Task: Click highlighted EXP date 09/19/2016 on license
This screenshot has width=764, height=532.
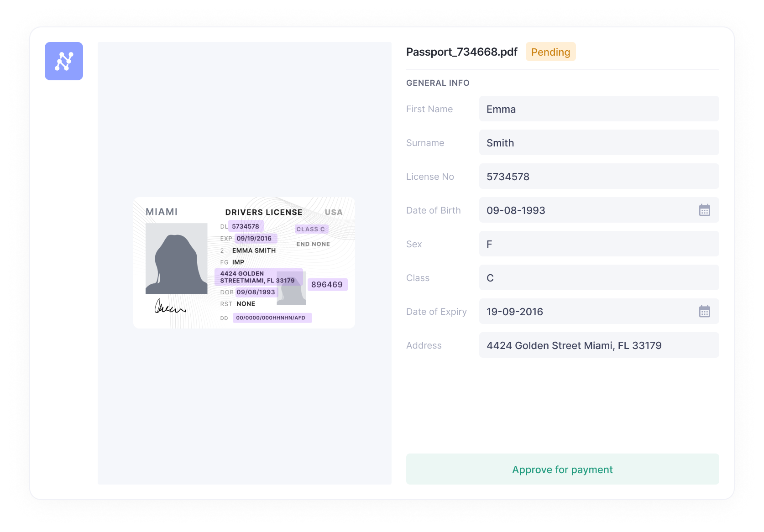Action: (255, 238)
